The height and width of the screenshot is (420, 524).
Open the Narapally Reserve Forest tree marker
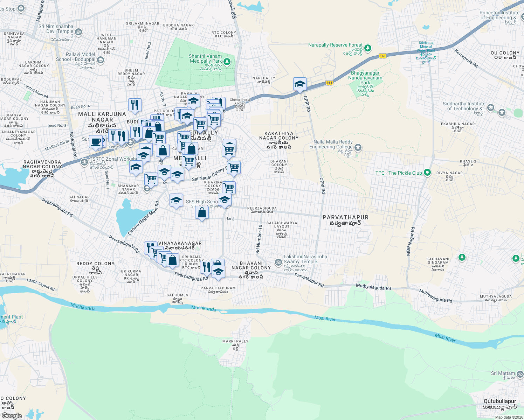tap(367, 48)
